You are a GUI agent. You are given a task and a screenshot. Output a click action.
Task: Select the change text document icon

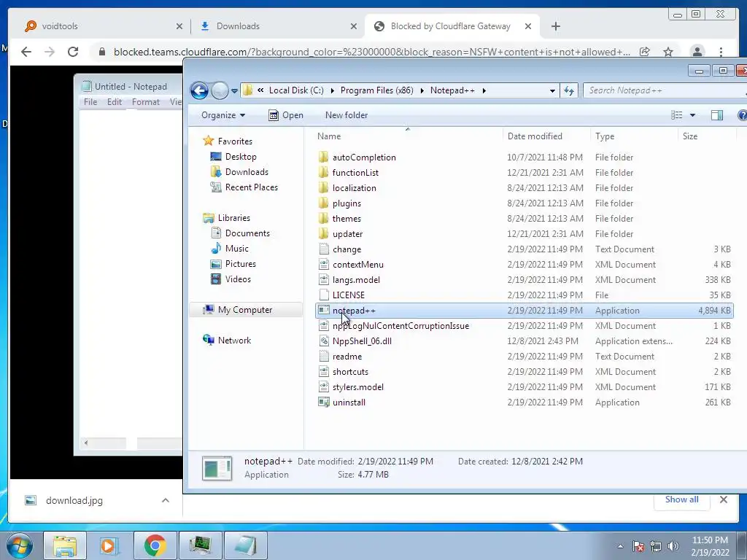(323, 249)
